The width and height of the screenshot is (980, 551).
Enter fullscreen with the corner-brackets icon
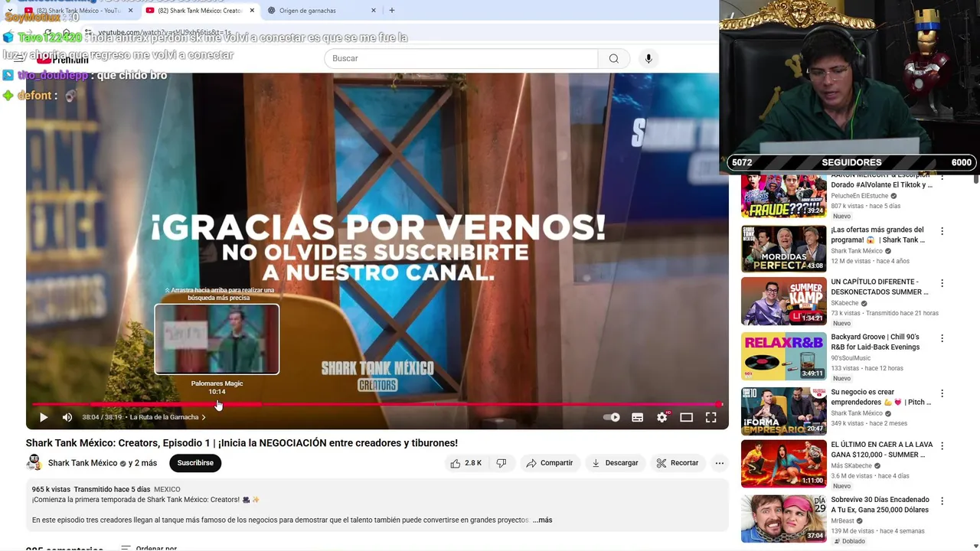[711, 417]
